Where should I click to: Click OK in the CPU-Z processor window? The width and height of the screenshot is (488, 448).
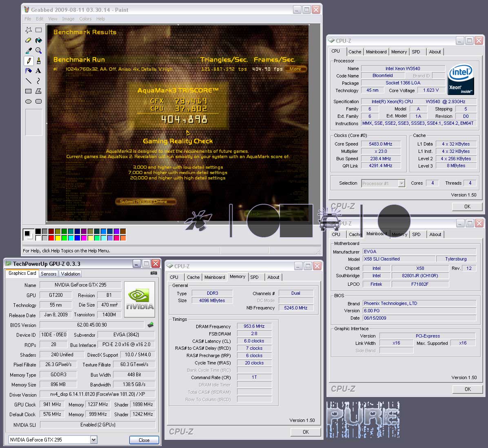tap(467, 206)
